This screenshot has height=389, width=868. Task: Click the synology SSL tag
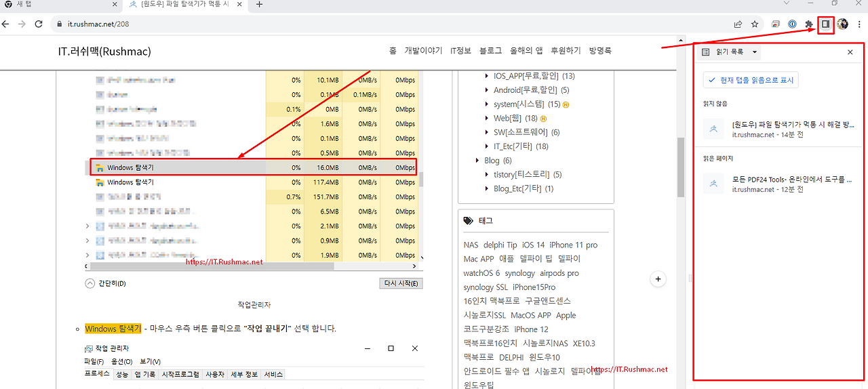click(486, 287)
